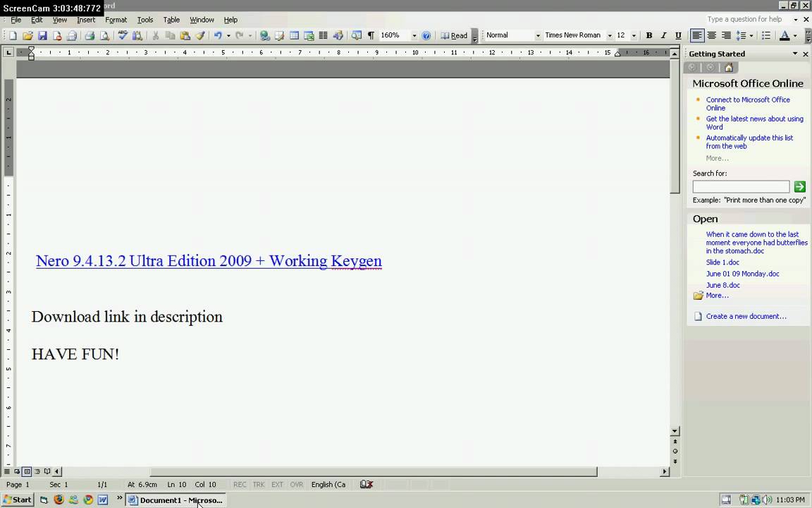
Task: Click the vertical scrollbar thumb
Action: coord(675,126)
